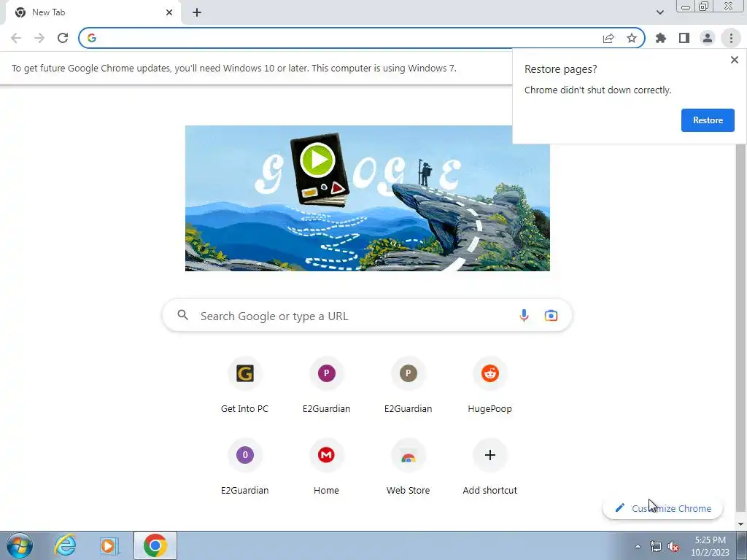Start voice search with microphone icon
Viewport: 747px width, 560px height.
524,316
